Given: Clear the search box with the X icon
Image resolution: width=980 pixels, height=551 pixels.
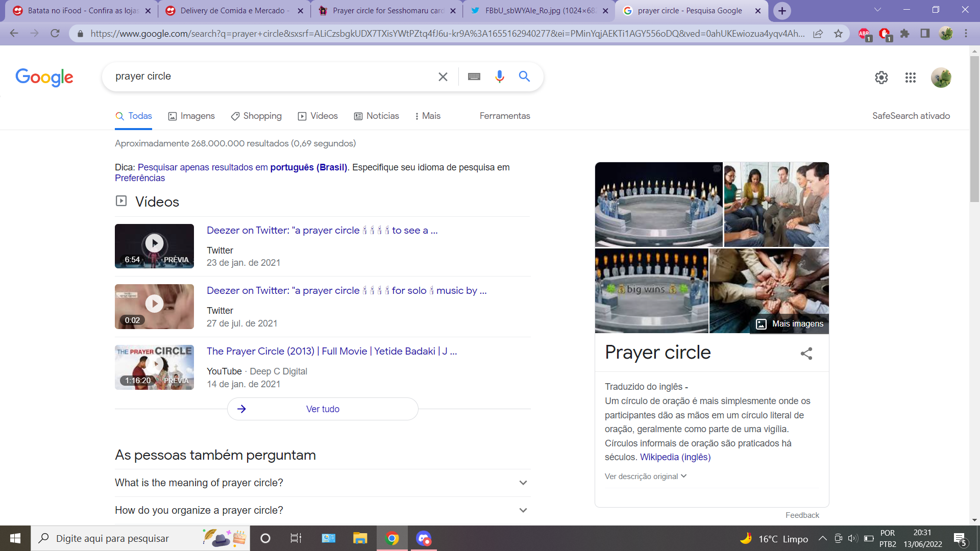Looking at the screenshot, I should [443, 77].
